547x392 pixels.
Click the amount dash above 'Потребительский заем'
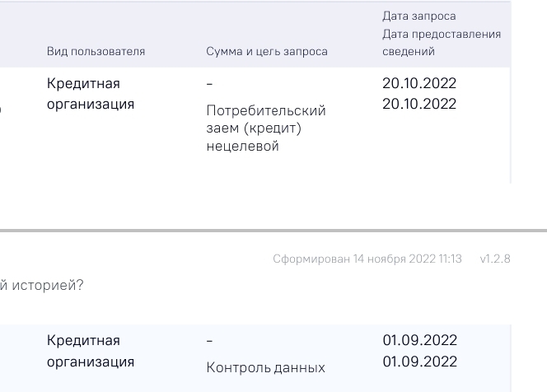click(x=209, y=84)
